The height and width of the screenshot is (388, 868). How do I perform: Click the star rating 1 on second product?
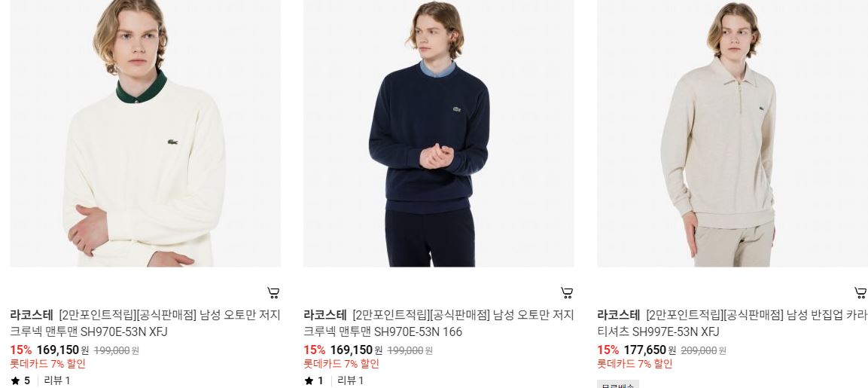click(314, 380)
